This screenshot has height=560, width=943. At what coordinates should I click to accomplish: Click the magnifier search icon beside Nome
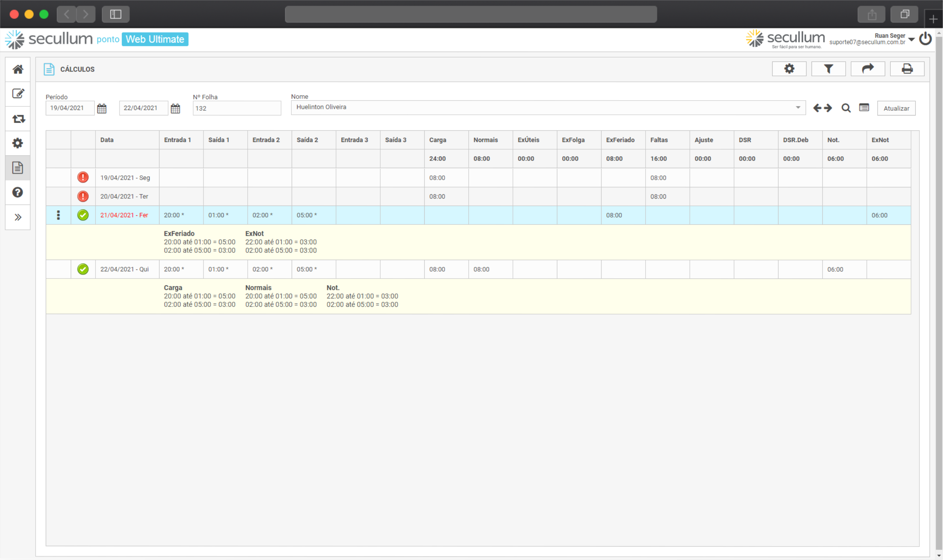[x=846, y=108]
